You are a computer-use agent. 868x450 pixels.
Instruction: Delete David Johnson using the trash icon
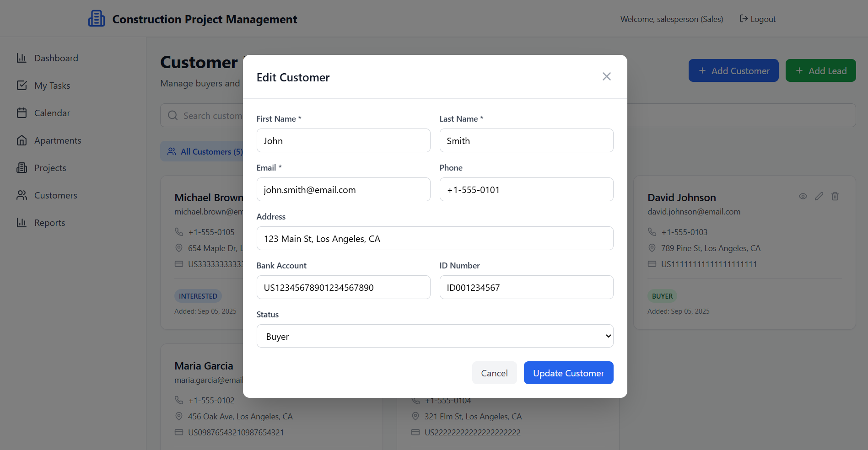(x=835, y=196)
